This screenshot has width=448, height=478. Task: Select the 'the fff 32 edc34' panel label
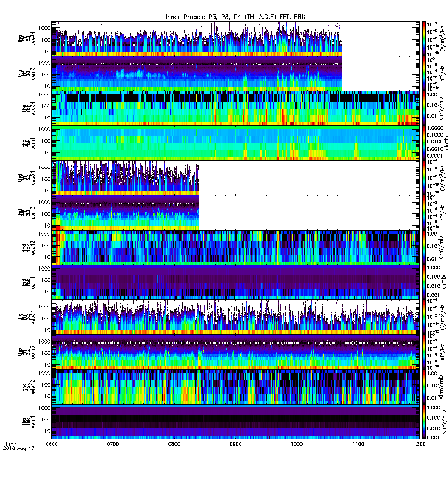point(26,317)
